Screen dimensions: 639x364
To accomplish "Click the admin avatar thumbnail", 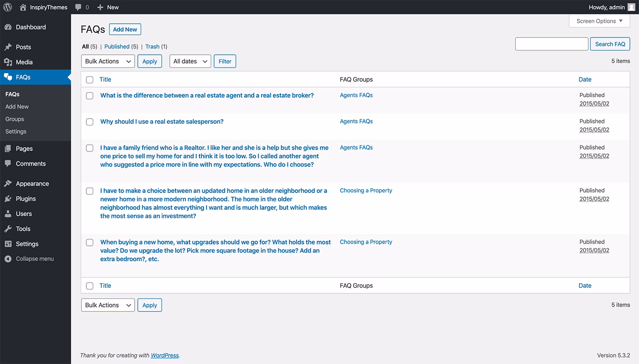I will (x=631, y=7).
